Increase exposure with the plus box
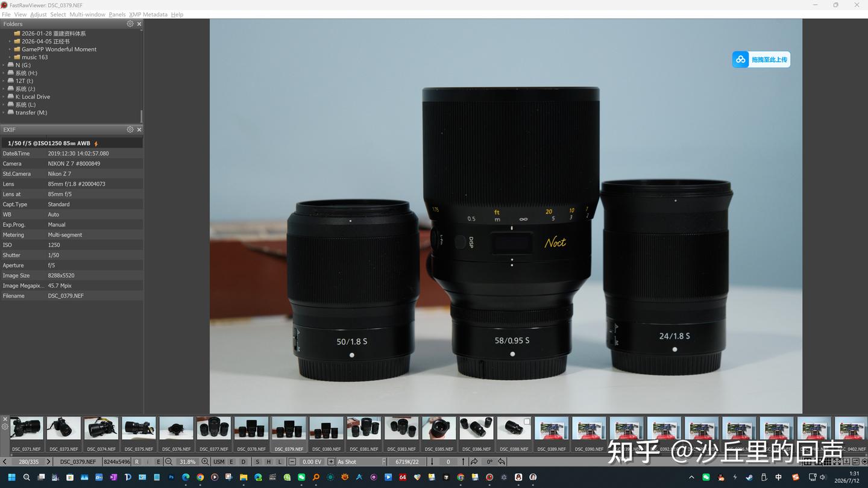 [x=331, y=461]
